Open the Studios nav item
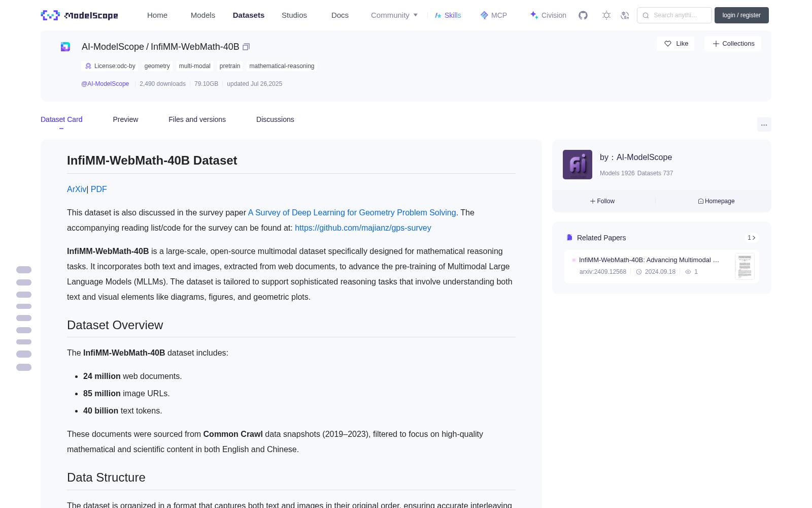 [294, 15]
